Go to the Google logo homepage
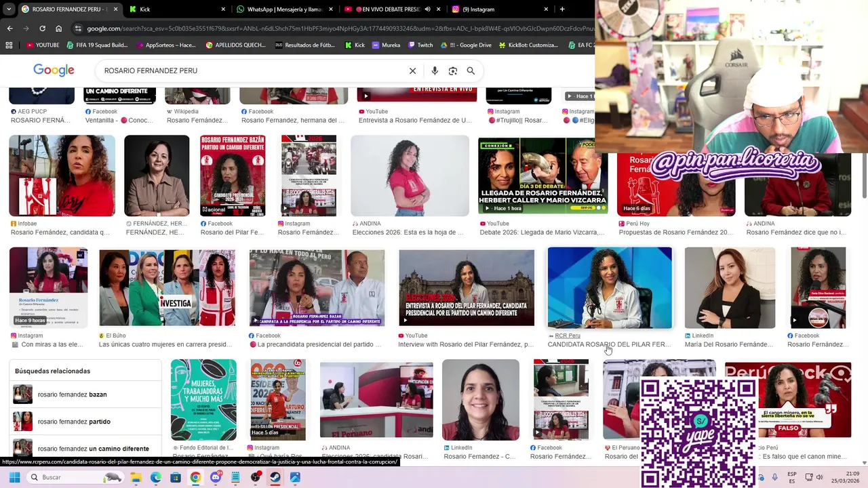 pos(54,70)
